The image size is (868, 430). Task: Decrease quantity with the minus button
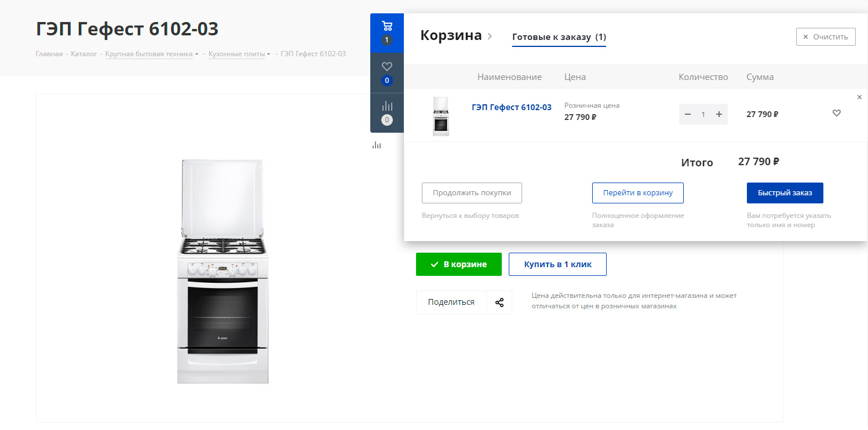pyautogui.click(x=688, y=114)
